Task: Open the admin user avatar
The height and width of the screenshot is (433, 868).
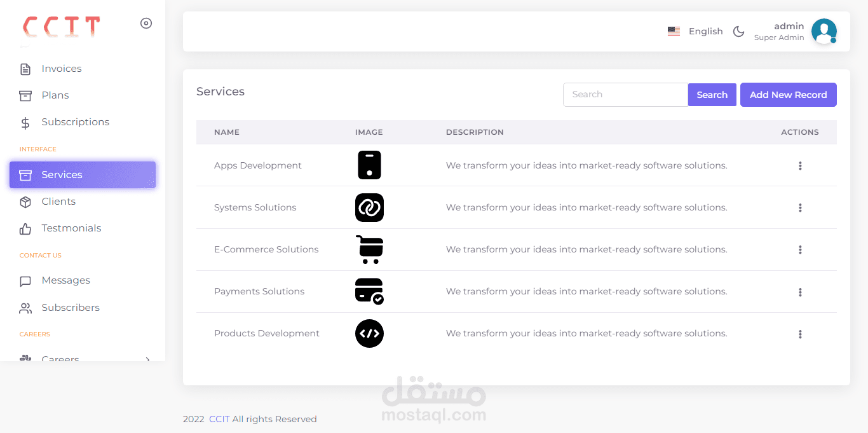Action: click(824, 31)
